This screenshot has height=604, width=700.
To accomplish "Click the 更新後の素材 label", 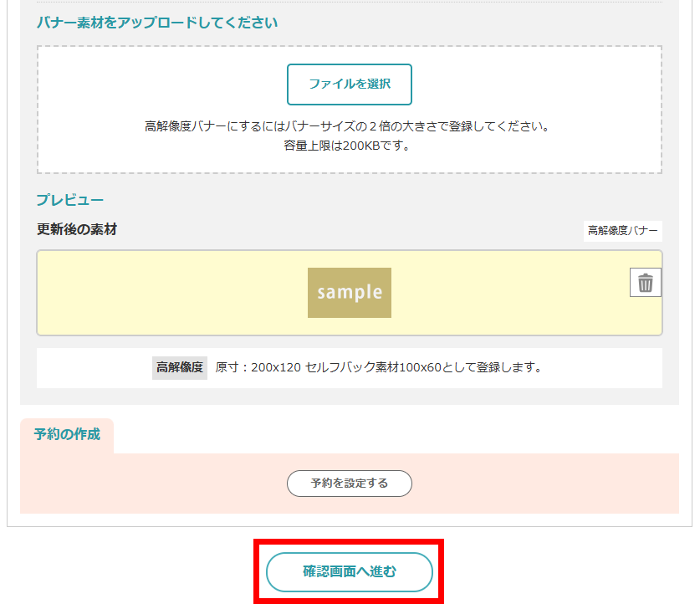I will (77, 229).
